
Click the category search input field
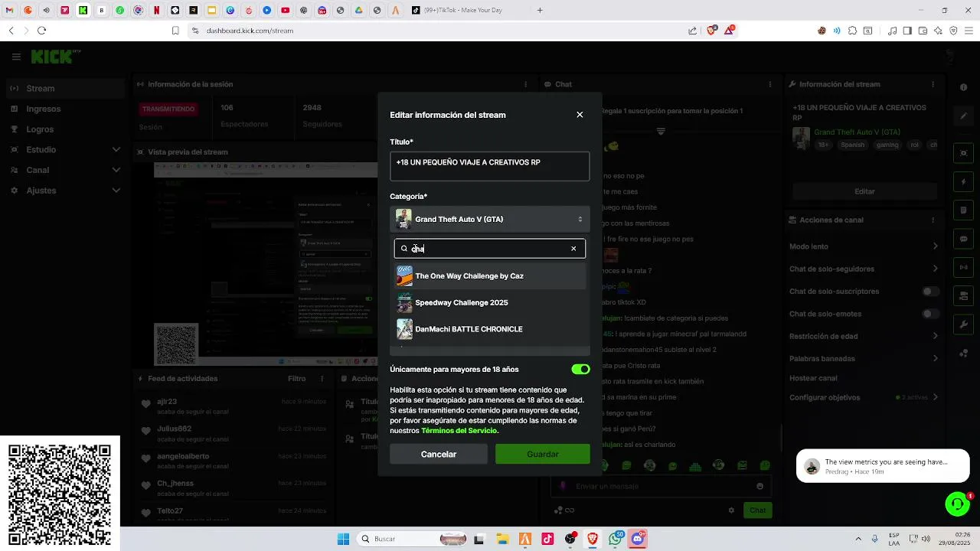(x=490, y=249)
